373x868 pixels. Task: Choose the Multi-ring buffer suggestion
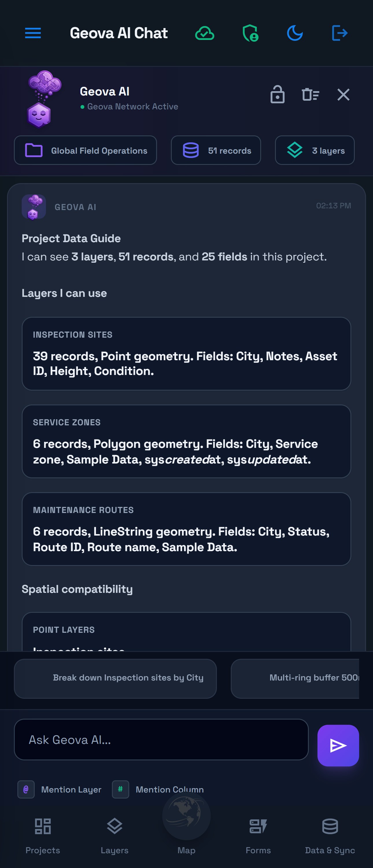pos(295,678)
